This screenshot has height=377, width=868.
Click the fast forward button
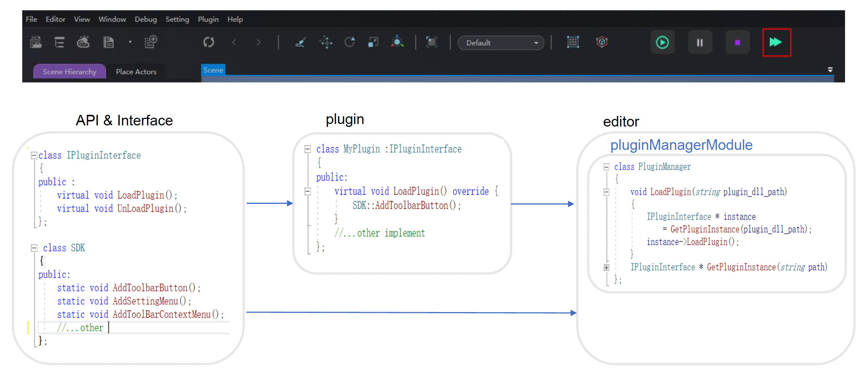[x=776, y=43]
